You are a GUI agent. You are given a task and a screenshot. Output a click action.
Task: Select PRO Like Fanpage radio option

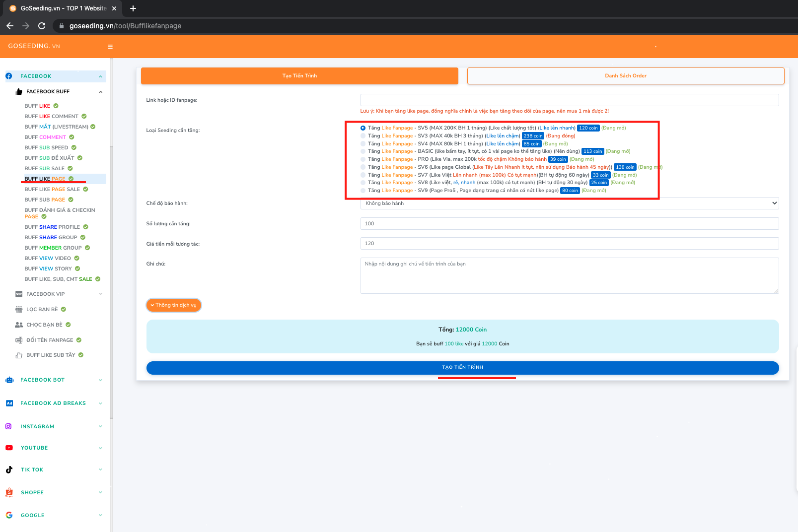click(x=363, y=159)
